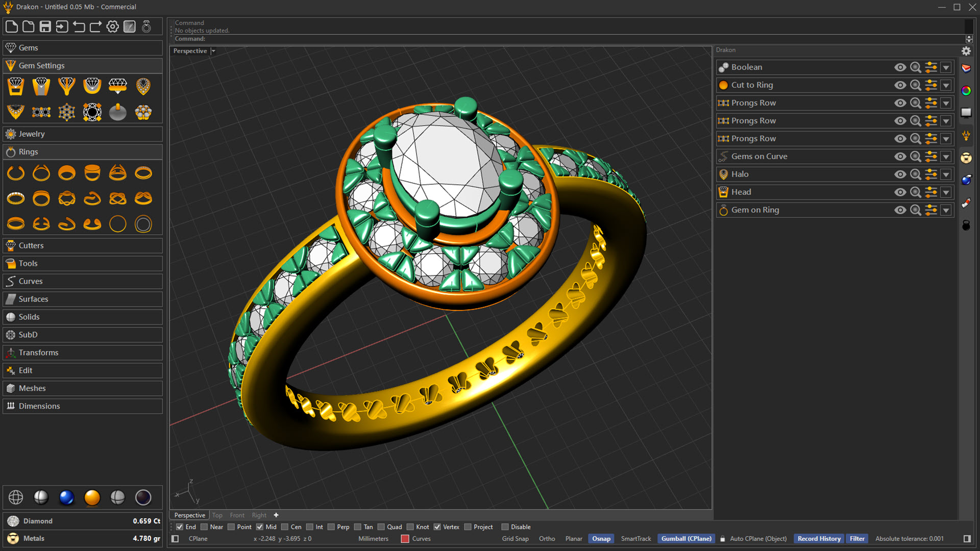This screenshot has height=551, width=980.
Task: Toggle the Osnap status button
Action: (601, 539)
